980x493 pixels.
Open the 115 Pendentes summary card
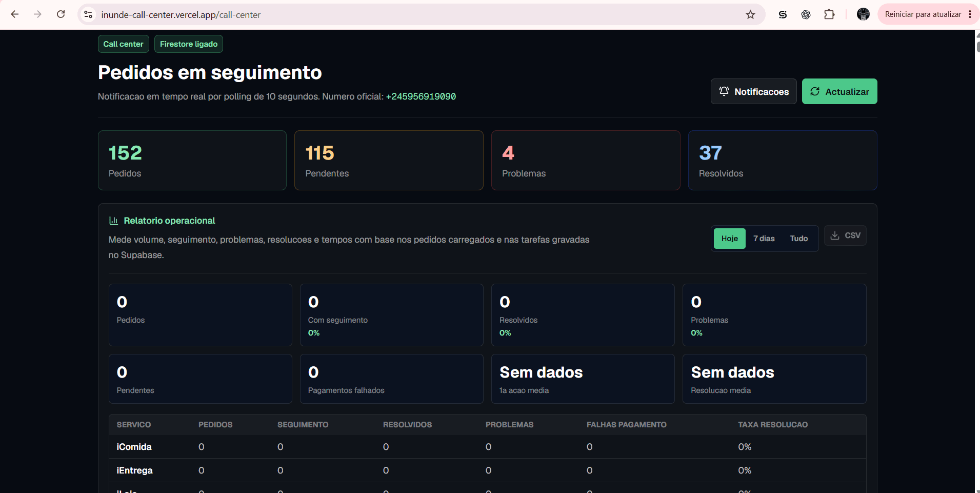(389, 160)
